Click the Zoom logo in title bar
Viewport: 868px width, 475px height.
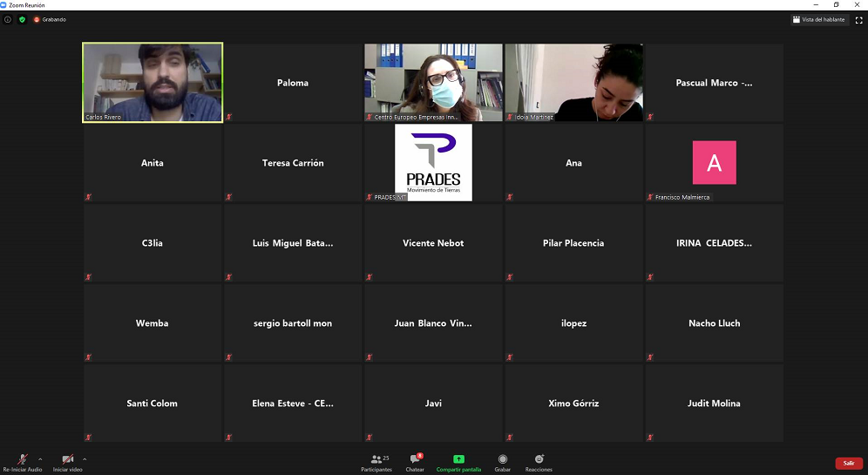4,4
